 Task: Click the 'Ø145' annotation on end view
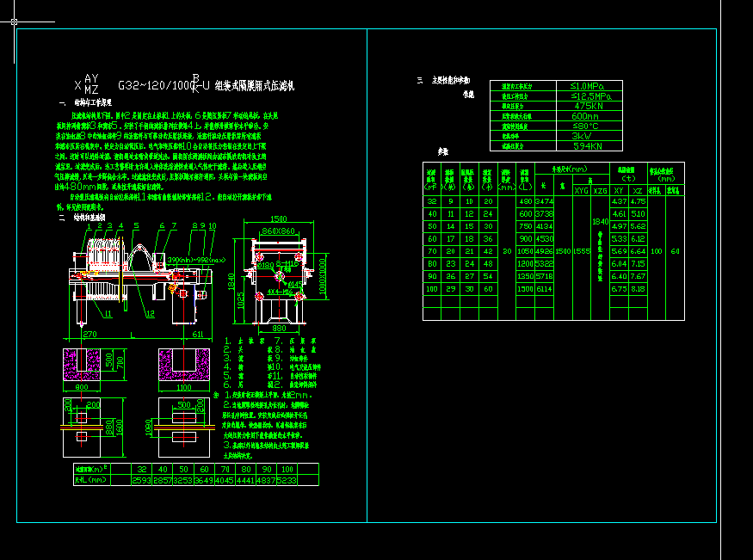coord(294,285)
